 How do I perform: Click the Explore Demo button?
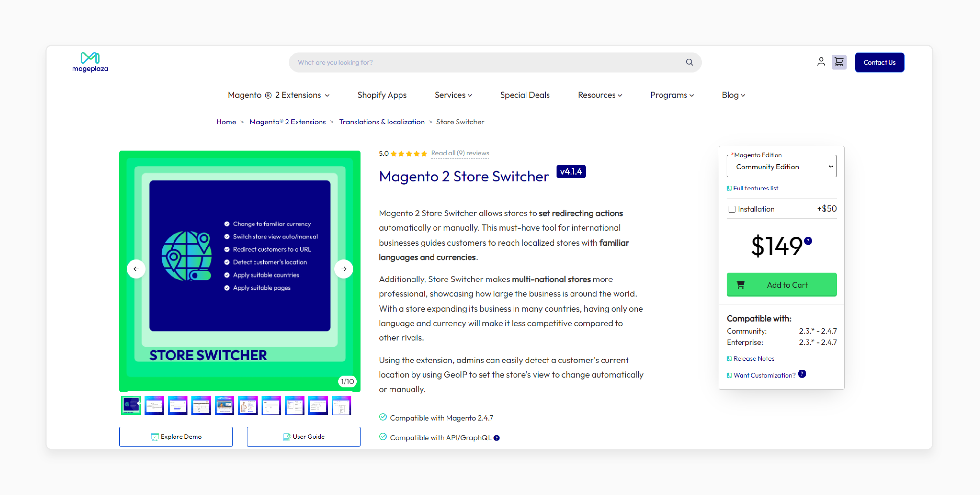tap(176, 436)
